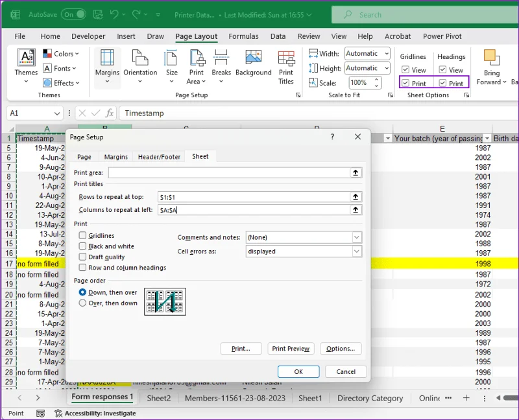
Task: Toggle Gridlines Print checkbox in ribbon
Action: click(405, 83)
